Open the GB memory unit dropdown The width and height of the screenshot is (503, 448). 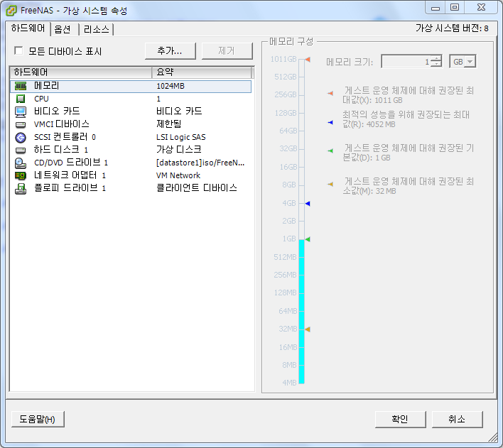tap(470, 61)
